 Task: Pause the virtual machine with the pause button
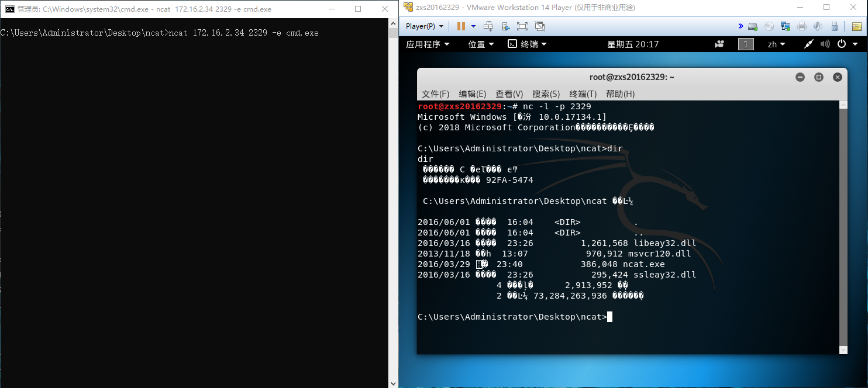(x=461, y=26)
